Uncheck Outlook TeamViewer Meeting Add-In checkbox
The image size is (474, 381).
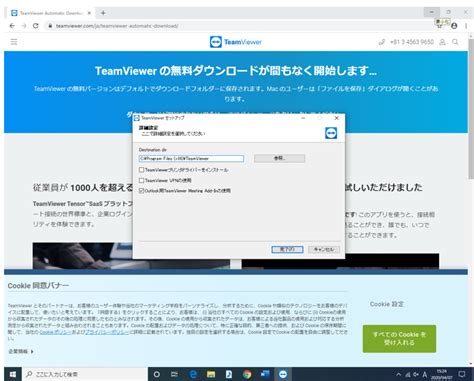[x=141, y=191]
